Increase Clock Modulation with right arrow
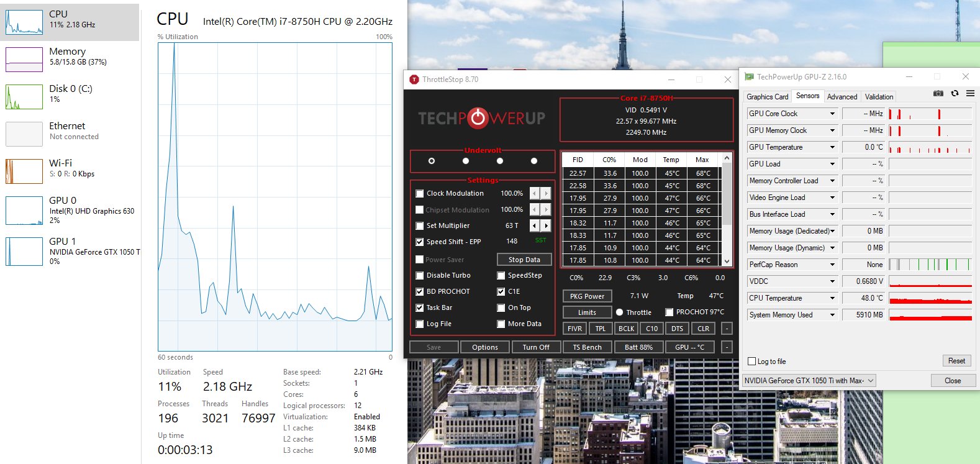The width and height of the screenshot is (980, 464). 545,193
